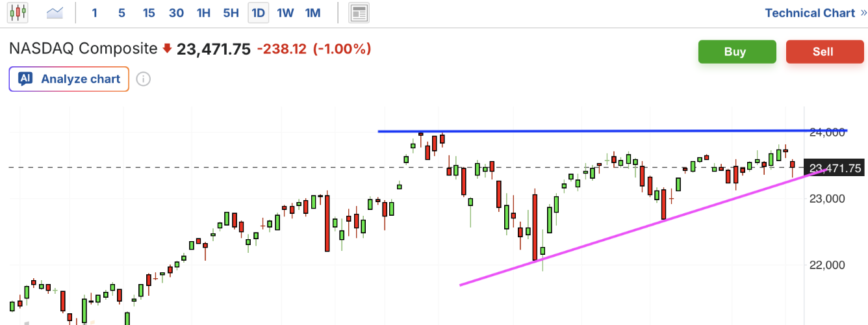Click the double chevron next to Technical Chart
This screenshot has width=868, height=325.
863,13
